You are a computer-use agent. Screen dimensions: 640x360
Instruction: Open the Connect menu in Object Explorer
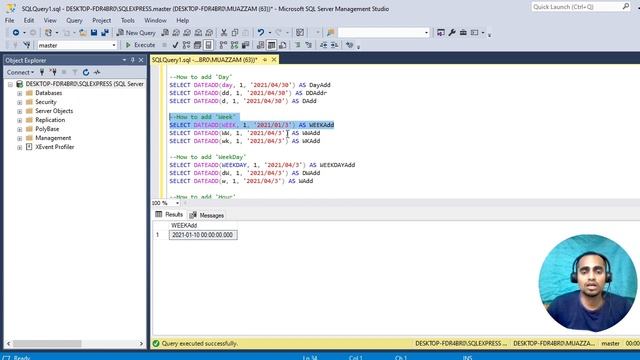tap(20, 72)
